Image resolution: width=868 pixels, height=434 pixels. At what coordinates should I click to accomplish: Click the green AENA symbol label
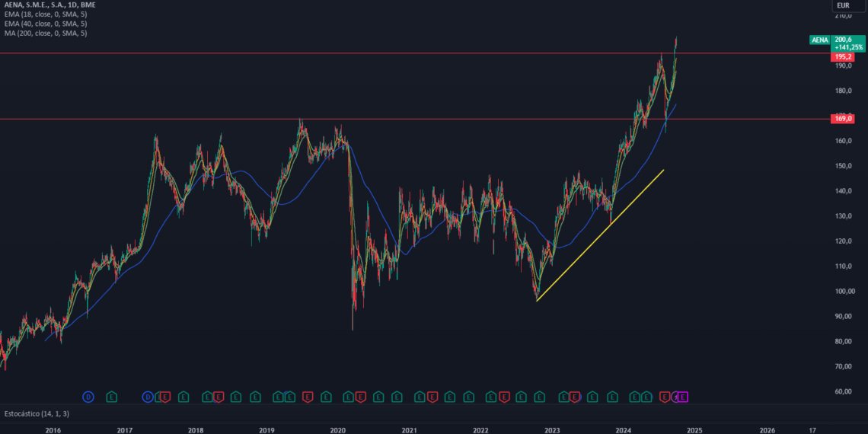pos(819,40)
